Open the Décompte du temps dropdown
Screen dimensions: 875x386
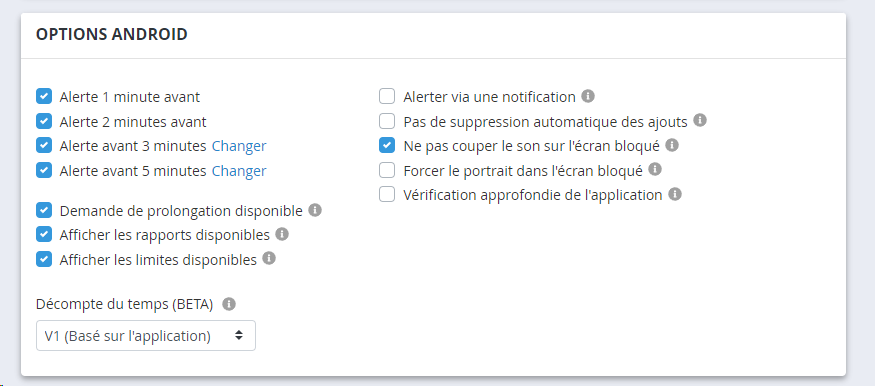(x=146, y=336)
